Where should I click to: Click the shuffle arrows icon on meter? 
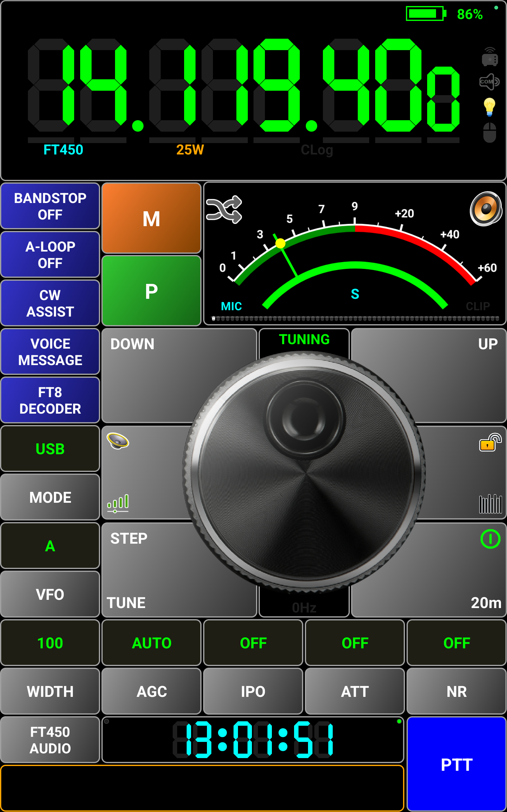(x=224, y=210)
